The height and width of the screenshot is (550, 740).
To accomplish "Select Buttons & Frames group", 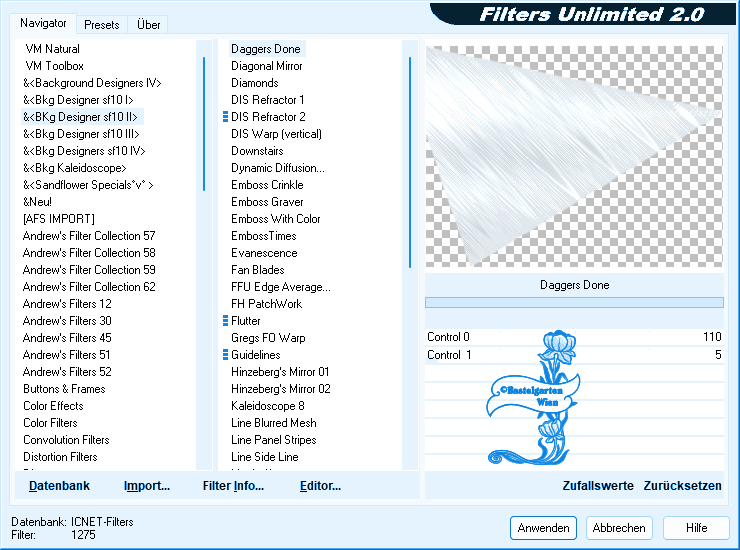I will pyautogui.click(x=64, y=389).
